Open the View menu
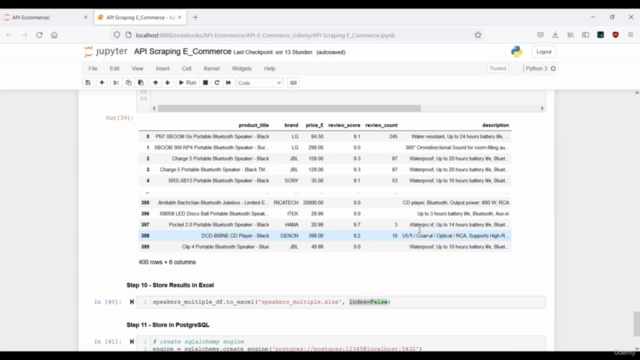Viewport: 640px width, 360px height. 137,69
